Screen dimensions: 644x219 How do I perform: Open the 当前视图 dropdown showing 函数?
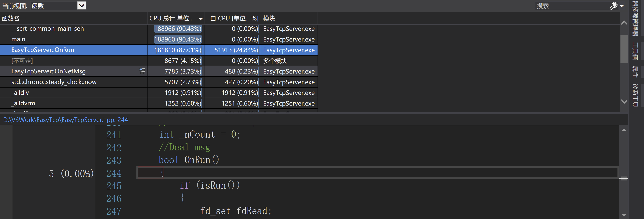pyautogui.click(x=81, y=6)
